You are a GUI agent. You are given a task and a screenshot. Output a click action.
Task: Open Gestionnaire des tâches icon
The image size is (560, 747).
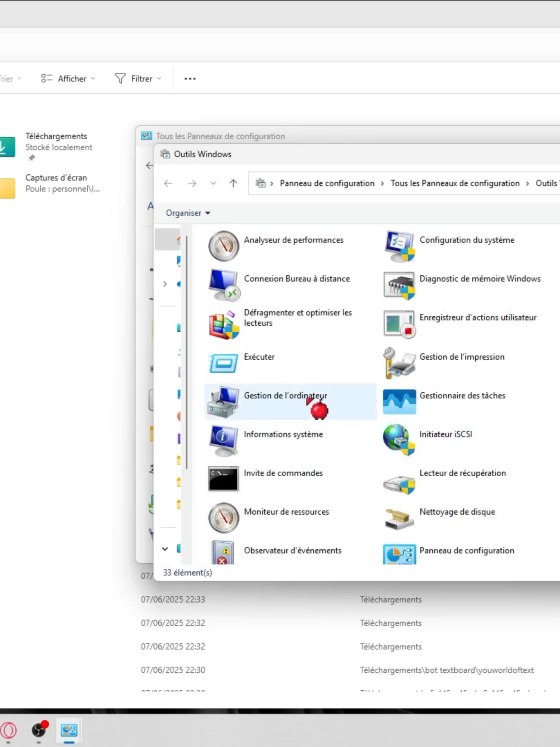(399, 402)
